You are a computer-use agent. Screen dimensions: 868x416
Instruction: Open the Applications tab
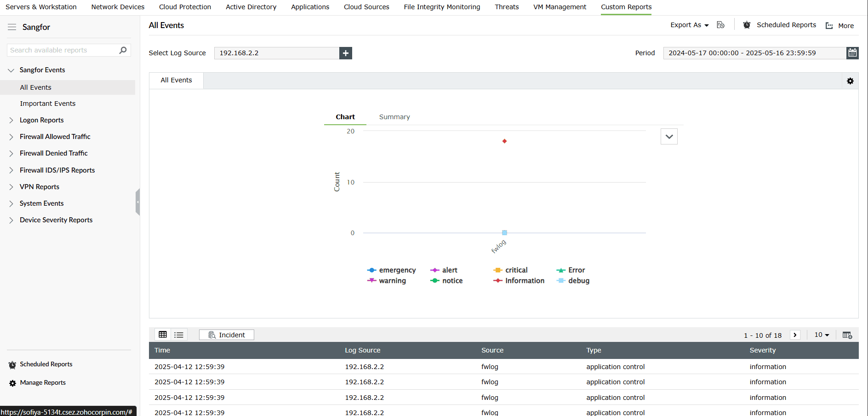tap(310, 7)
